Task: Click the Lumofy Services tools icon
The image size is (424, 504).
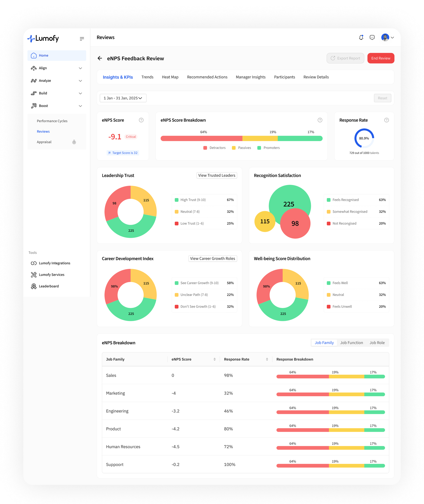Action: 34,275
